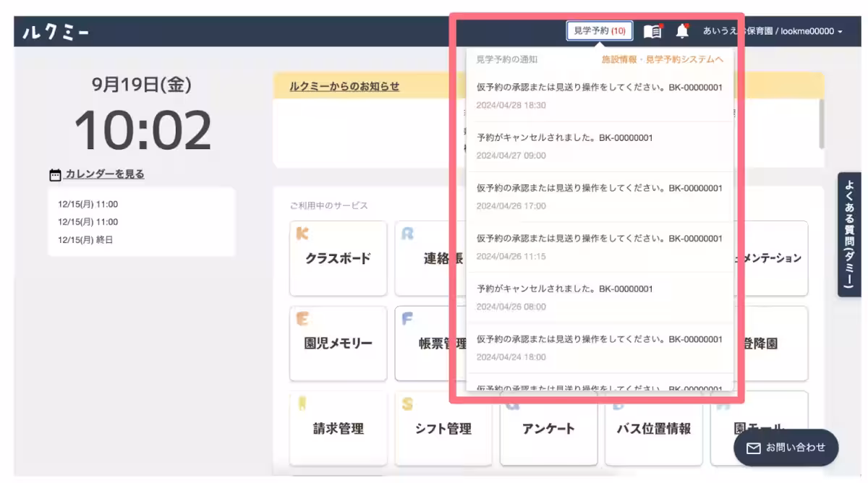Select the cancellation notice dated 2024/04/27 09:00

(x=599, y=146)
